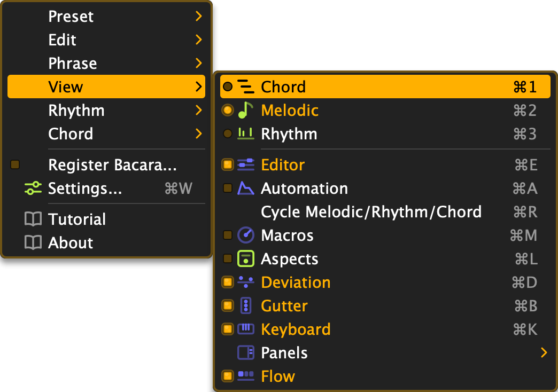558x392 pixels.
Task: Click the Chord view lines icon
Action: pyautogui.click(x=245, y=87)
